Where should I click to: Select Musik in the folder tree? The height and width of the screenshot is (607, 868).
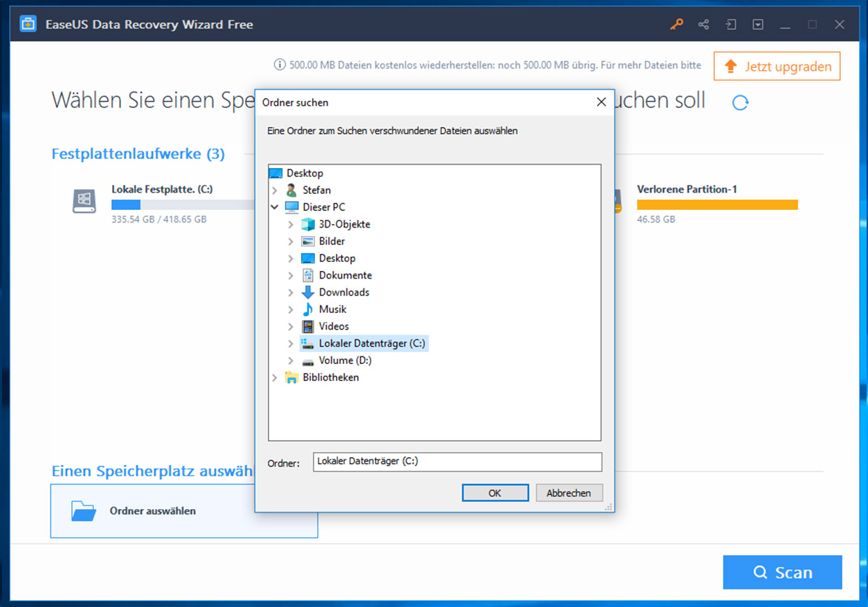[x=332, y=309]
